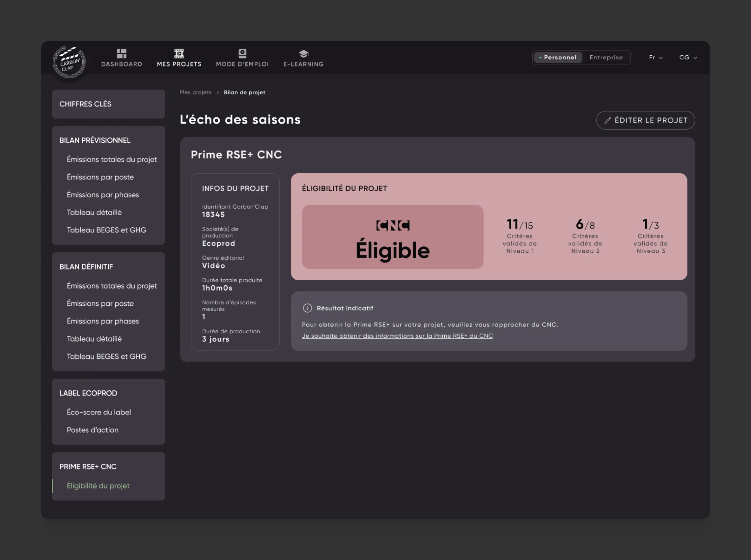Open Prime RSE+ du CNC information link
This screenshot has width=751, height=560.
click(x=397, y=336)
